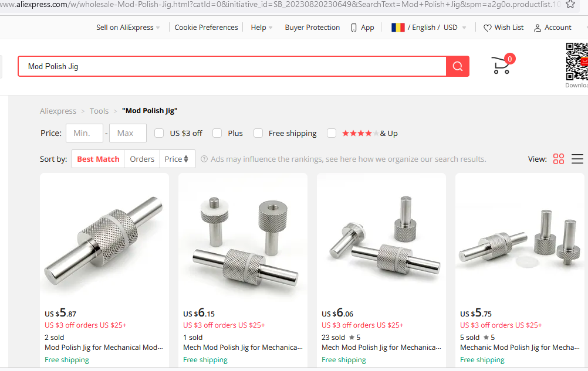Switch to list view layout icon
The width and height of the screenshot is (588, 371).
pyautogui.click(x=577, y=159)
